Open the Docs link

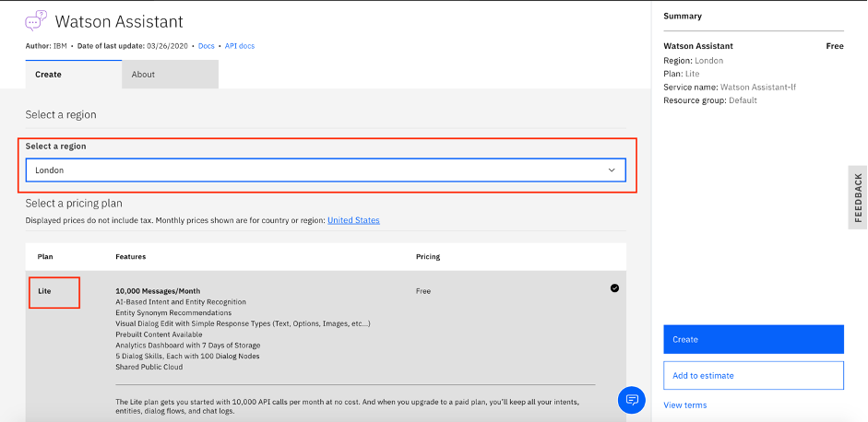click(x=206, y=46)
